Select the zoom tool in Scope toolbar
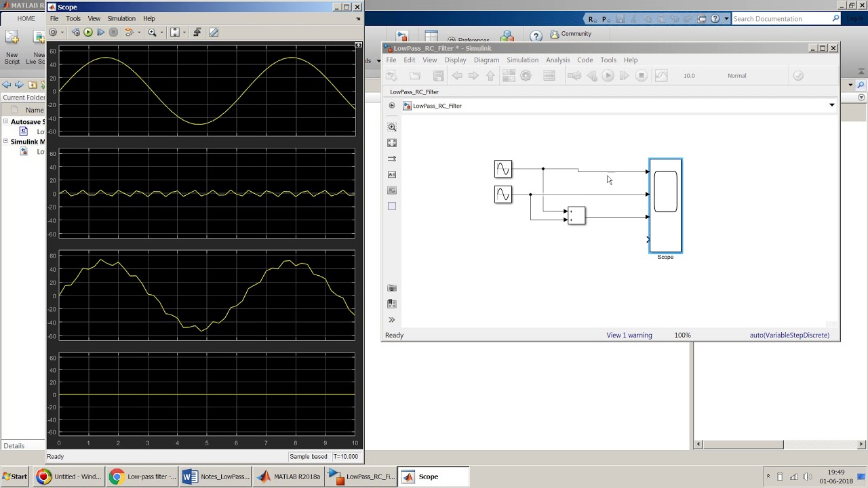Screen dimensions: 868x488 coord(152,32)
